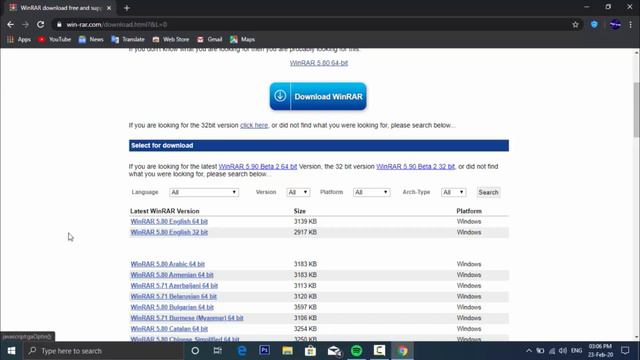Open the Chrome profile avatar
This screenshot has height=360, width=640.
coord(615,24)
